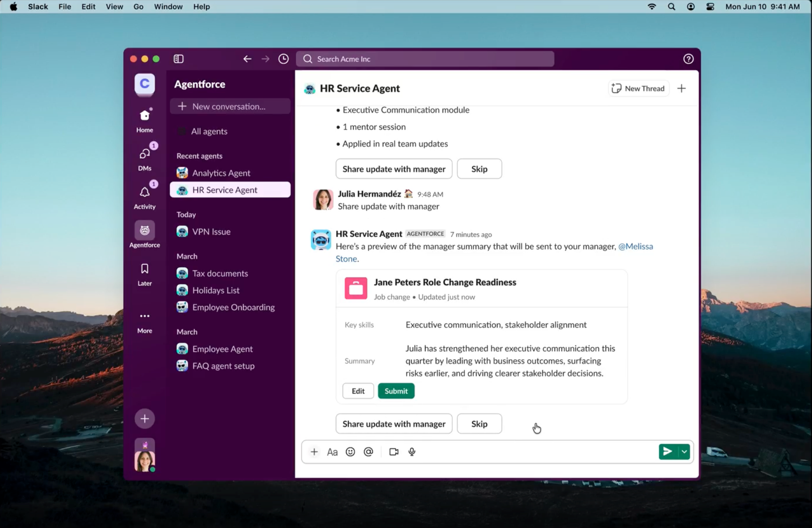Open the Activity bell icon
812x528 pixels.
pos(144,196)
